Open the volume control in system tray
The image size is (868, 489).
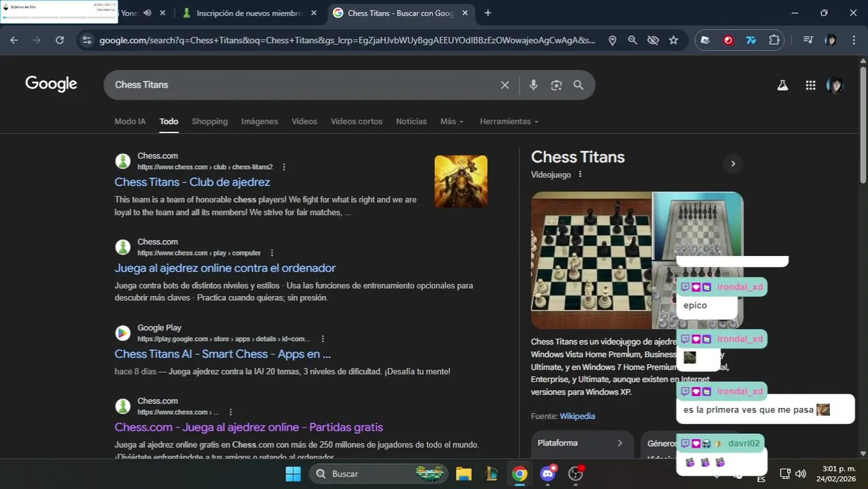pos(801,473)
